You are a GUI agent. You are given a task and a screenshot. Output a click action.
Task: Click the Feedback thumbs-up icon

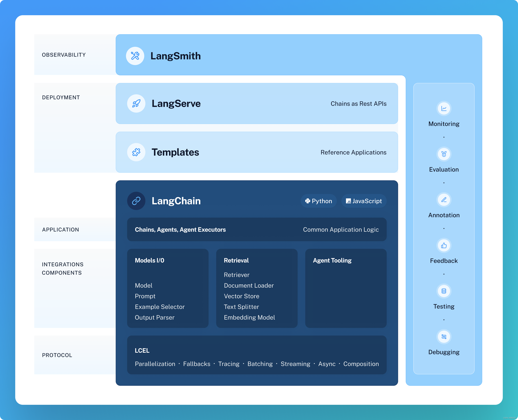click(444, 245)
